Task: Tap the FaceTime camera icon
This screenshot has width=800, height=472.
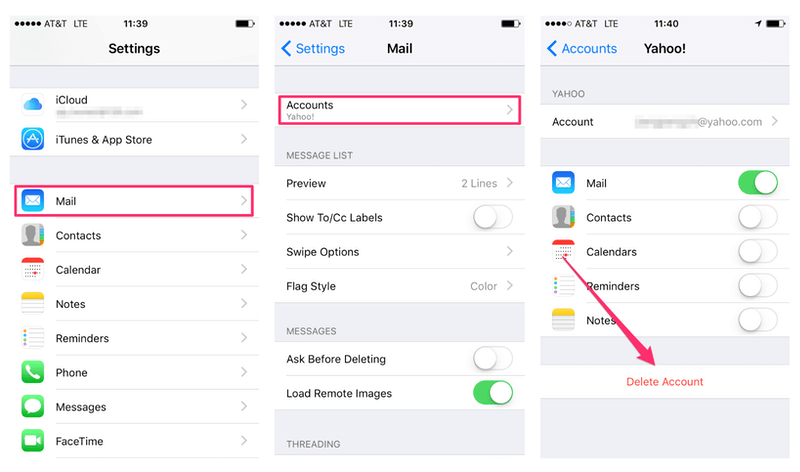Action: [33, 441]
